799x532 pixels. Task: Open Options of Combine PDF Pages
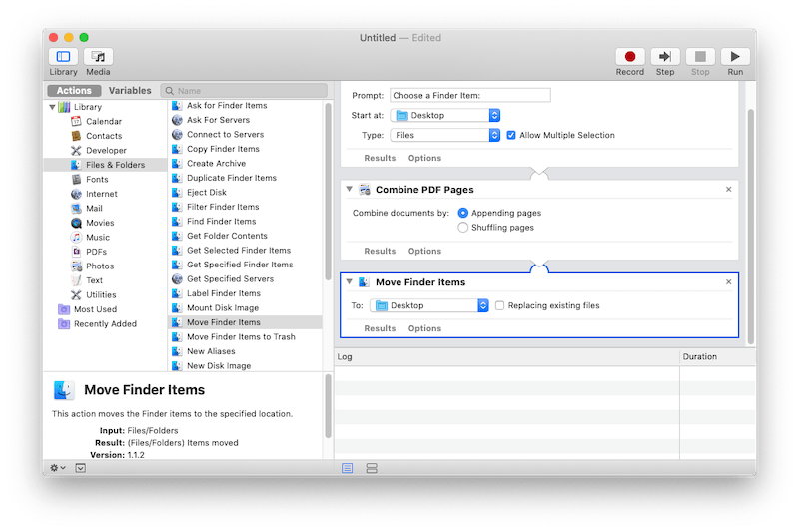pos(424,251)
